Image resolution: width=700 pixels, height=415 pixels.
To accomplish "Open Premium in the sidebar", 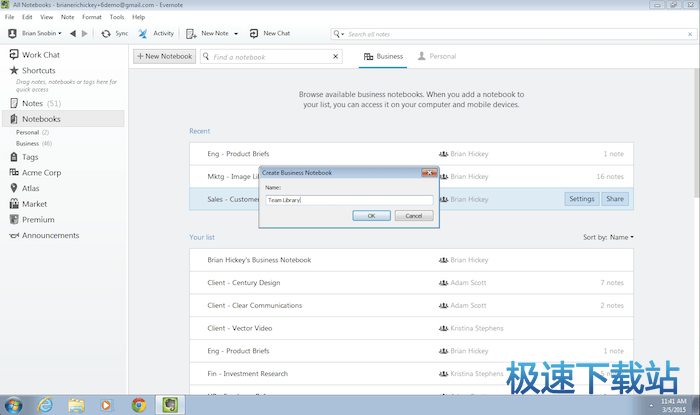I will pyautogui.click(x=32, y=220).
